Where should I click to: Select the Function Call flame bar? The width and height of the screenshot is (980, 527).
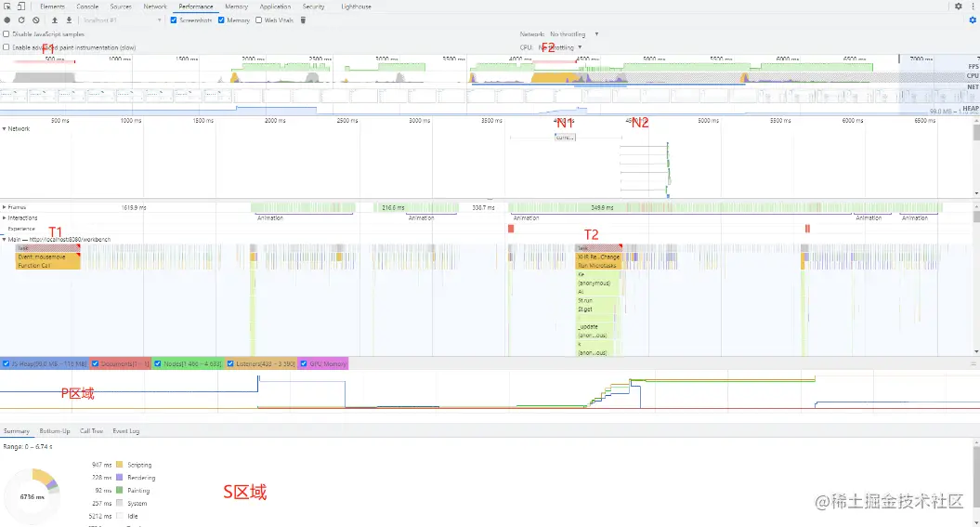pos(48,265)
